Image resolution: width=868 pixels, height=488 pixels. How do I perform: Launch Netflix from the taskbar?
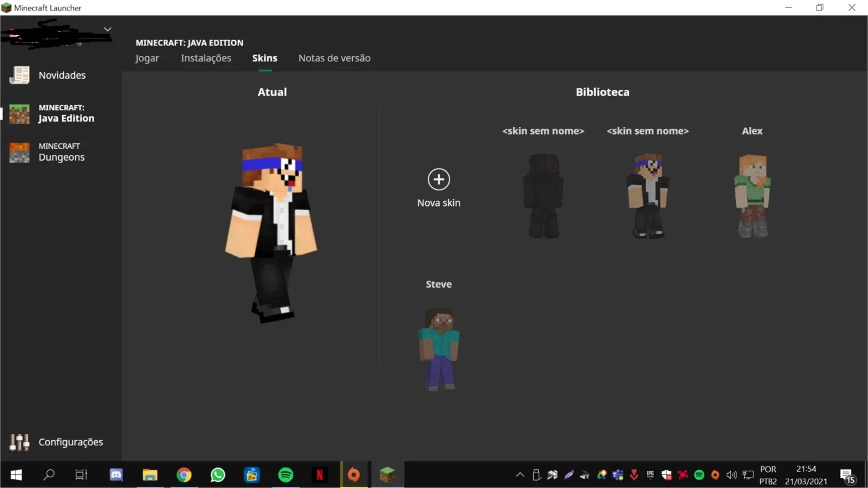(x=319, y=475)
